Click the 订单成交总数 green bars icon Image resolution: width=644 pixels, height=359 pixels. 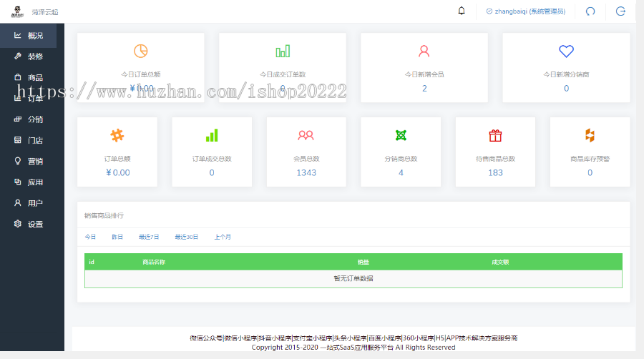point(212,135)
